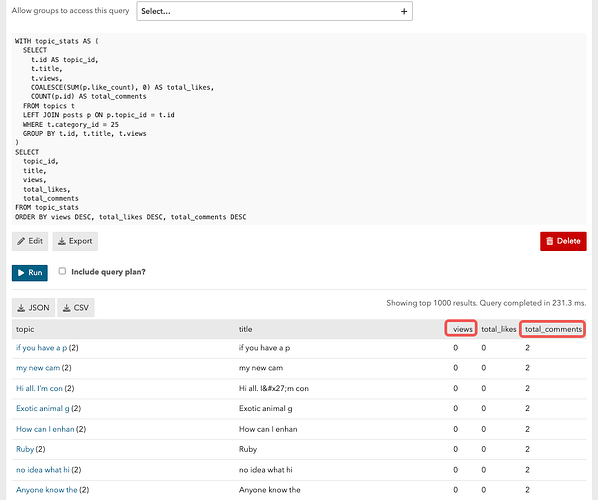
Task: Open topic link 'Anyone know the'
Action: tap(47, 490)
